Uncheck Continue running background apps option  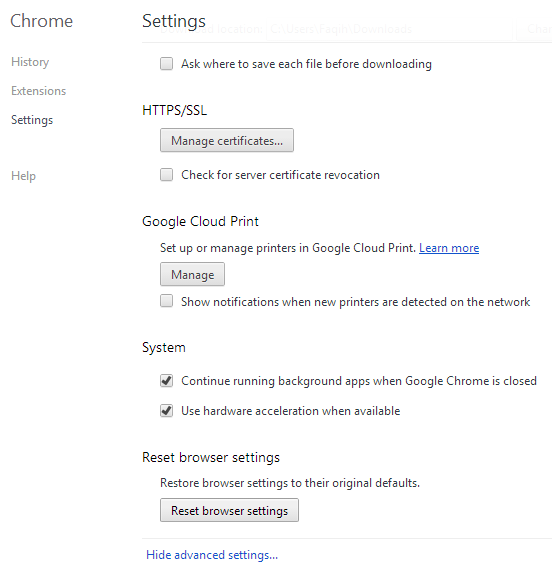[x=166, y=381]
